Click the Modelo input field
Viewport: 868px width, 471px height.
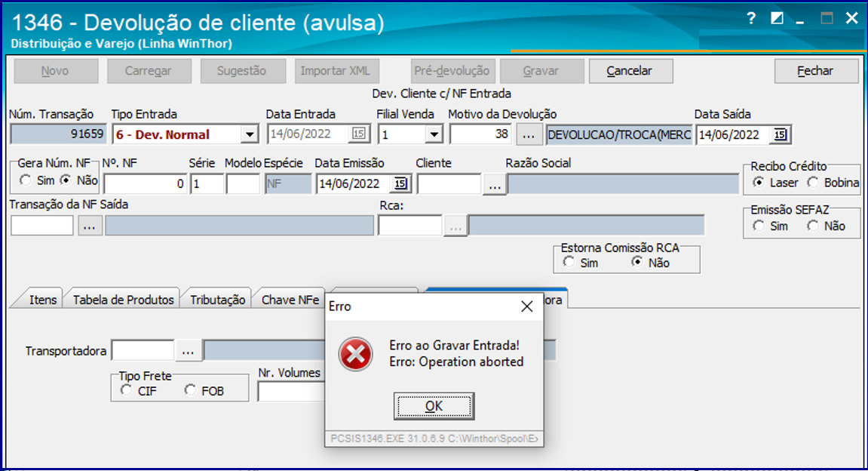pyautogui.click(x=243, y=184)
